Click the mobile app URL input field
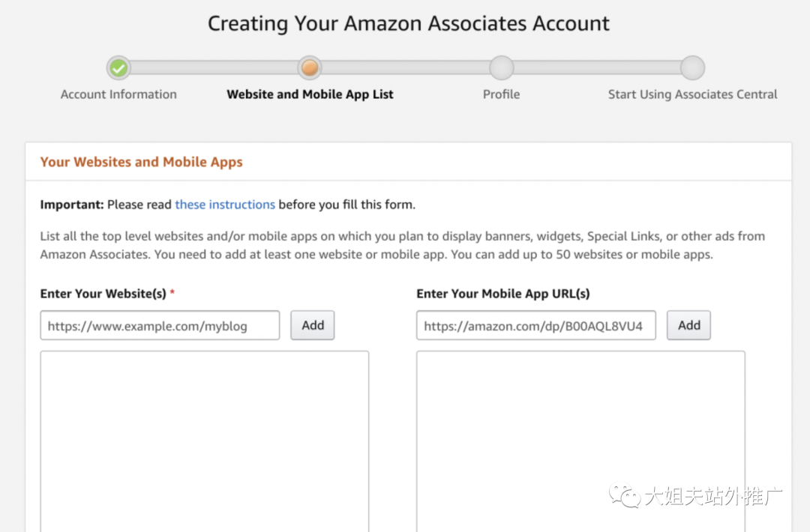This screenshot has width=810, height=532. coord(535,326)
